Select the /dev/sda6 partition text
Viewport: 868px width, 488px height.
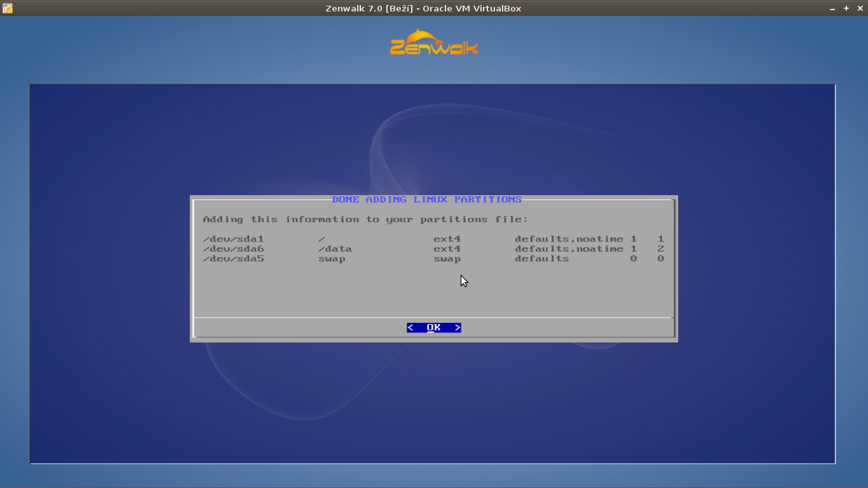233,249
